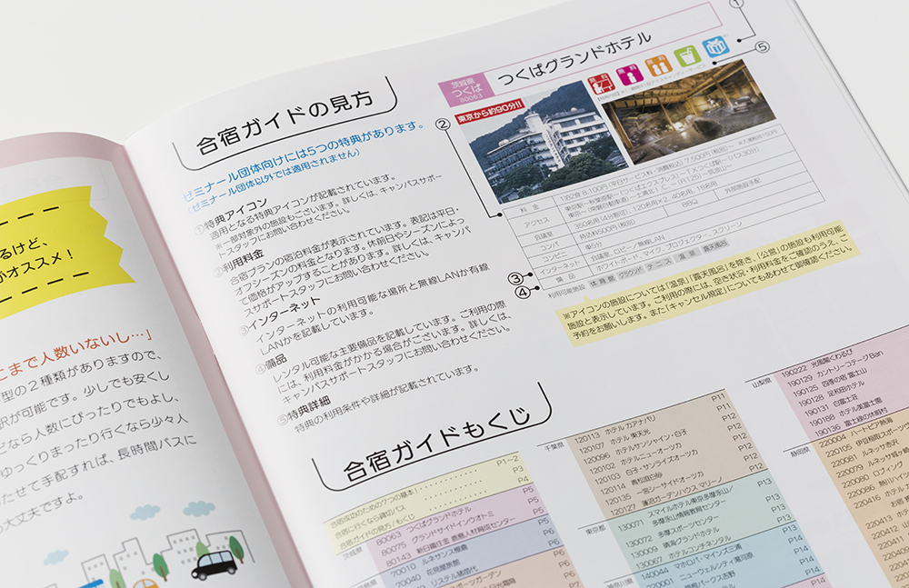Image resolution: width=909 pixels, height=588 pixels.
Task: Click the 露天風呂 facility tag
Action: pyautogui.click(x=714, y=244)
